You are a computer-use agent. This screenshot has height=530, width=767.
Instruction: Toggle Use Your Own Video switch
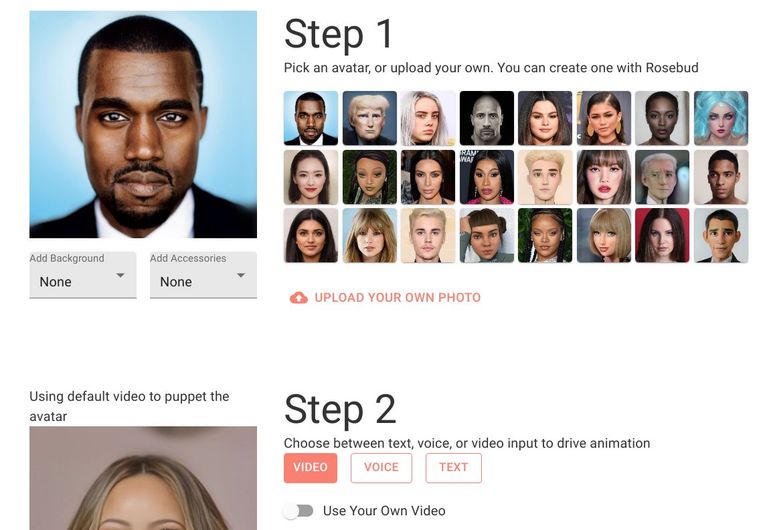(x=299, y=511)
